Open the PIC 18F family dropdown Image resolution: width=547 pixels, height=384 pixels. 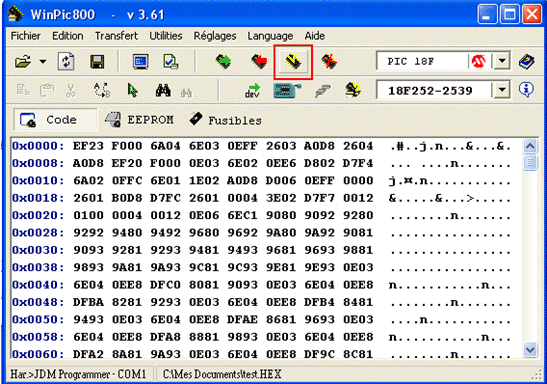[502, 62]
